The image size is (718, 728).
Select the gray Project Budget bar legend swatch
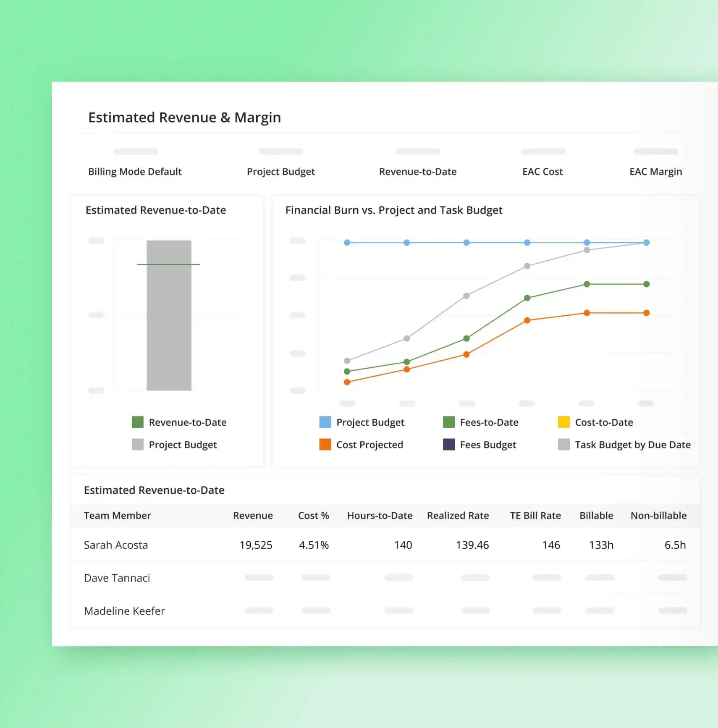tap(137, 445)
